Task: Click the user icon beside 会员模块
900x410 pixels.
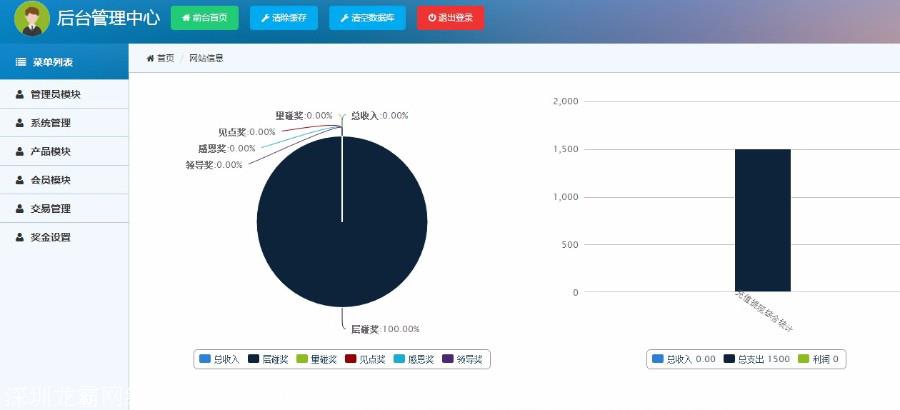Action: [x=20, y=180]
